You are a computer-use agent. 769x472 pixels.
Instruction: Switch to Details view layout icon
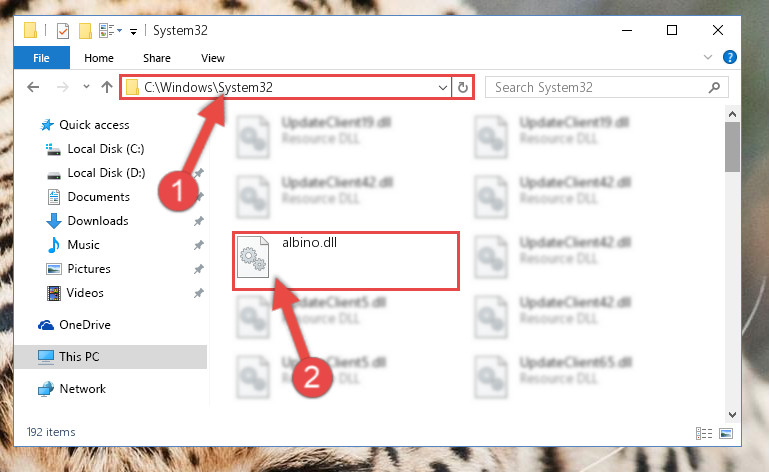(x=704, y=433)
